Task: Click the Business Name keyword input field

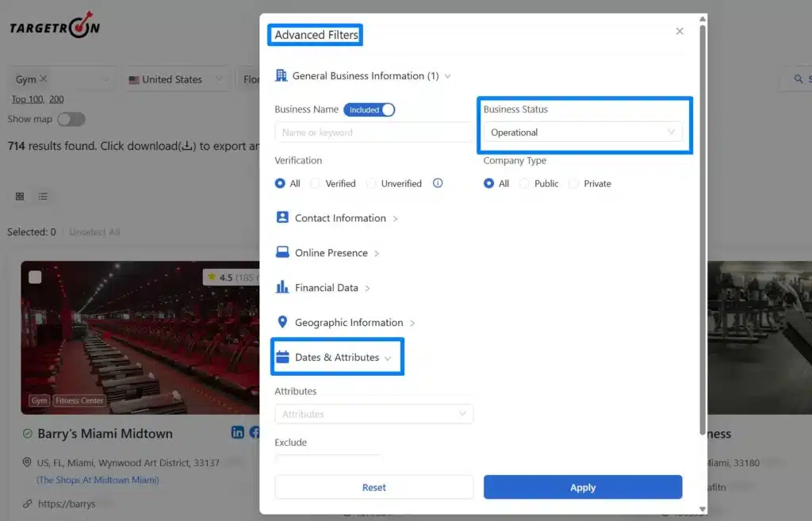Action: (x=373, y=132)
